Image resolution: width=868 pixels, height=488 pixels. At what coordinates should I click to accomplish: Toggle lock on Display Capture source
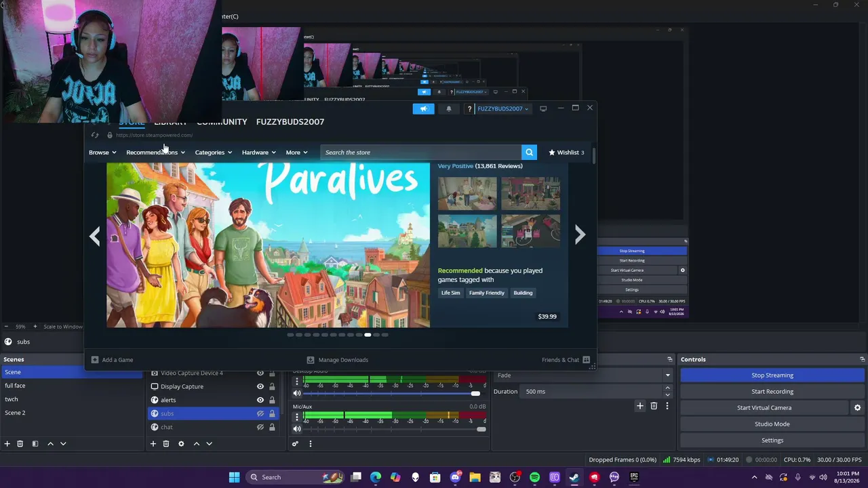pos(272,387)
